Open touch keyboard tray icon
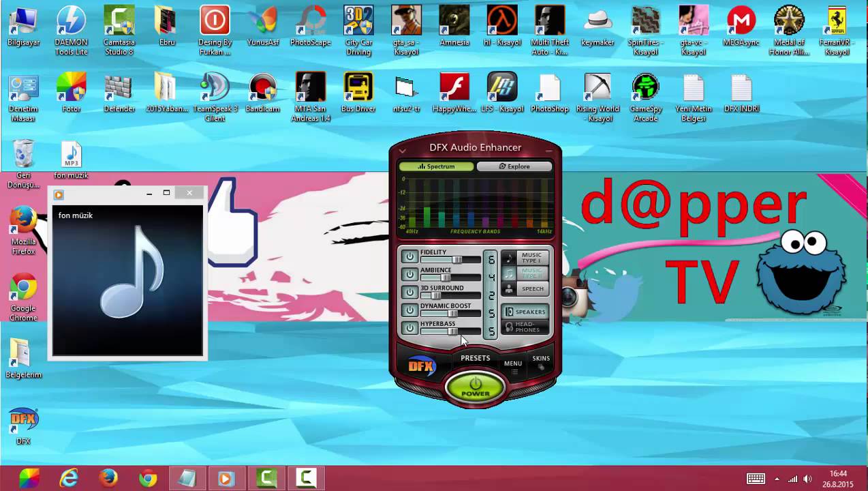 click(756, 479)
